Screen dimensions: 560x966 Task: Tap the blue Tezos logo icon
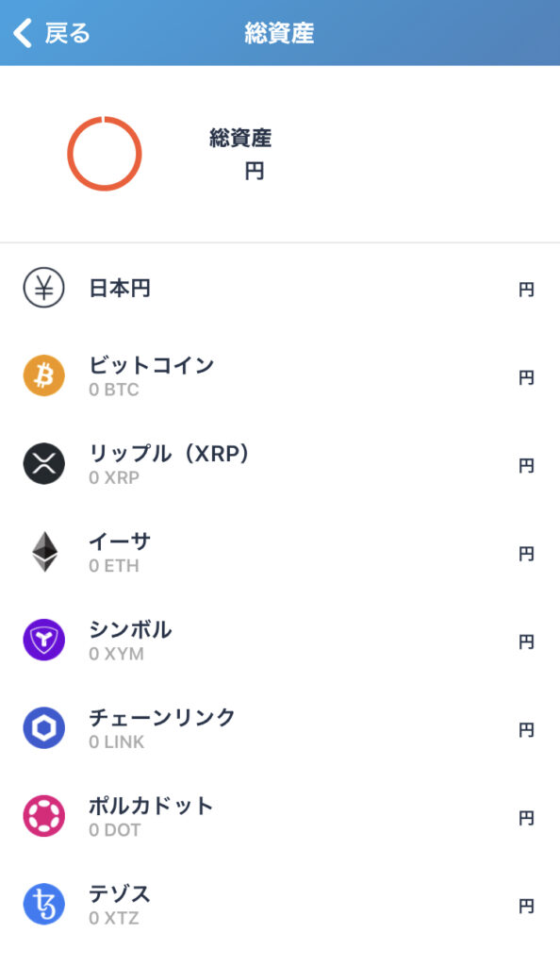(43, 905)
